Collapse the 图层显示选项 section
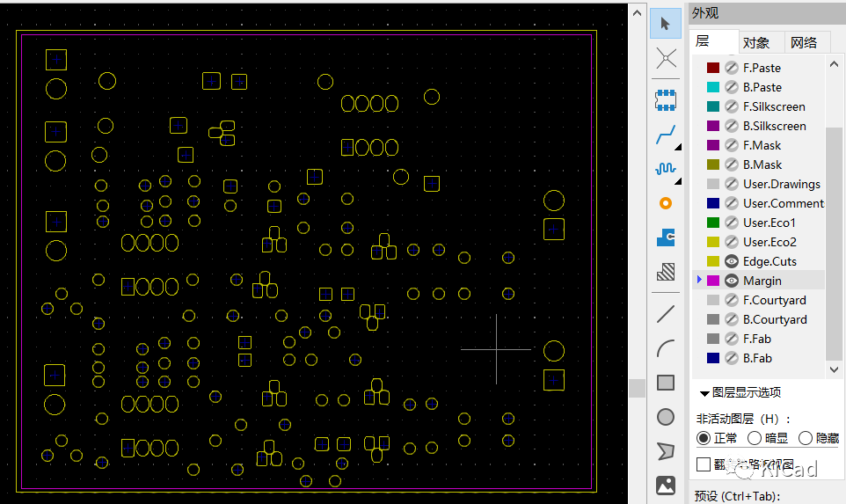846x504 pixels. point(704,393)
